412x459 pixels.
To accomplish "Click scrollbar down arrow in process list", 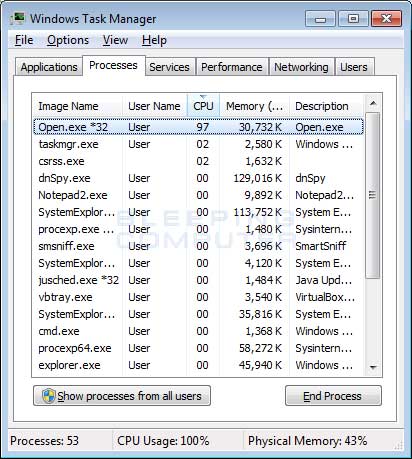I will (x=373, y=367).
